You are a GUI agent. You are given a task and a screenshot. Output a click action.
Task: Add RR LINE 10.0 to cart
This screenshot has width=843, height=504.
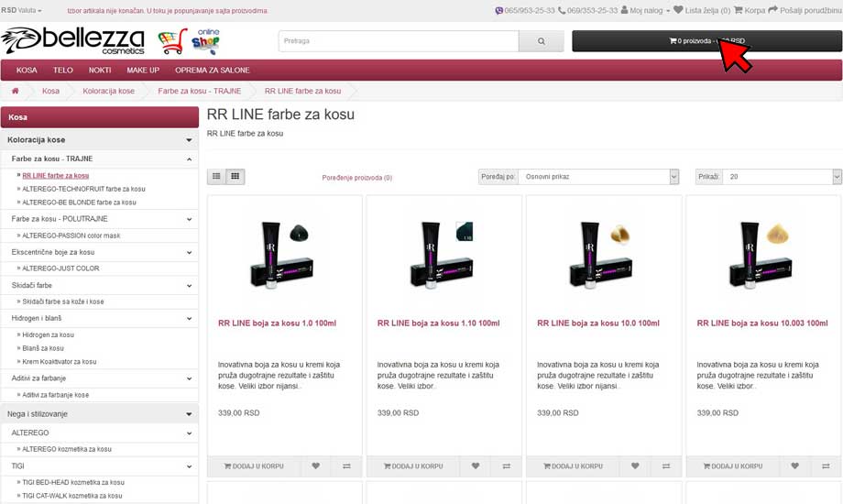click(x=573, y=466)
